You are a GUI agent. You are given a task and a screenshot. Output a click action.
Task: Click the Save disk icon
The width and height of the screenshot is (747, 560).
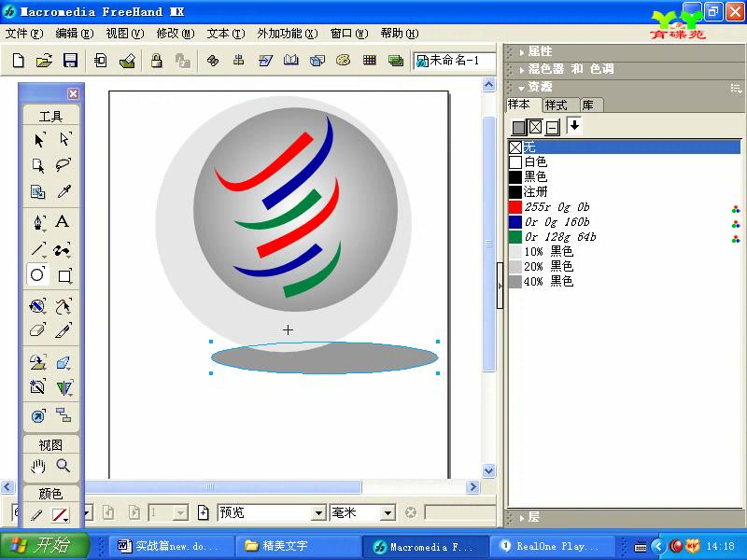click(71, 61)
